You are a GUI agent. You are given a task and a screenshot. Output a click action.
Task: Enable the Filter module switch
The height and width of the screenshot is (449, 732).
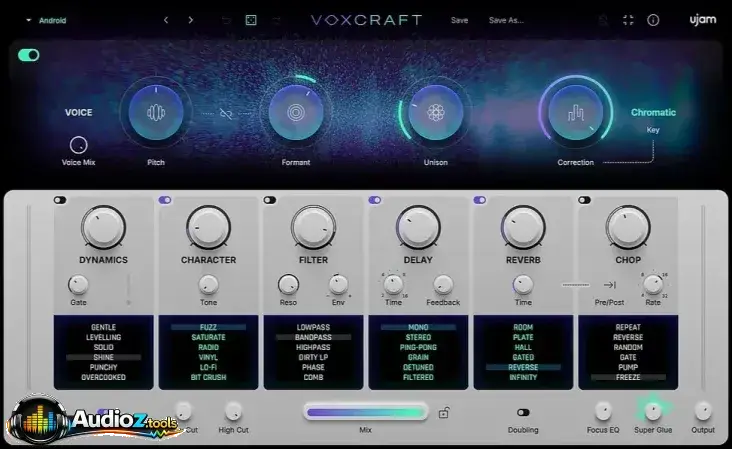tap(270, 200)
